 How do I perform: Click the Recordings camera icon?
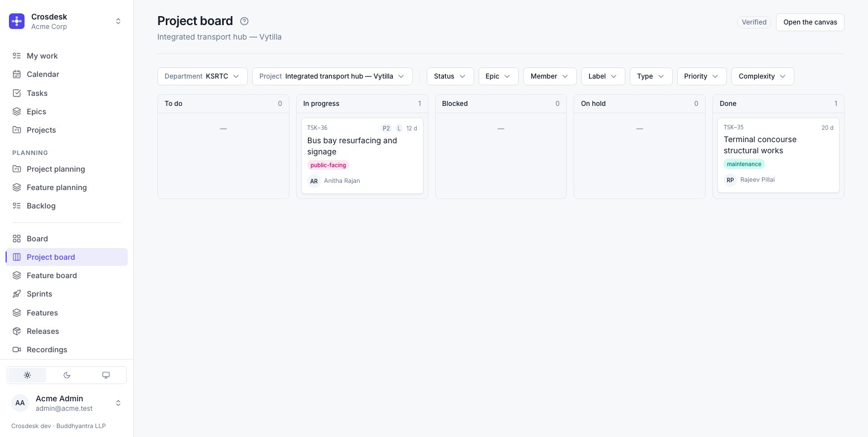pyautogui.click(x=17, y=349)
